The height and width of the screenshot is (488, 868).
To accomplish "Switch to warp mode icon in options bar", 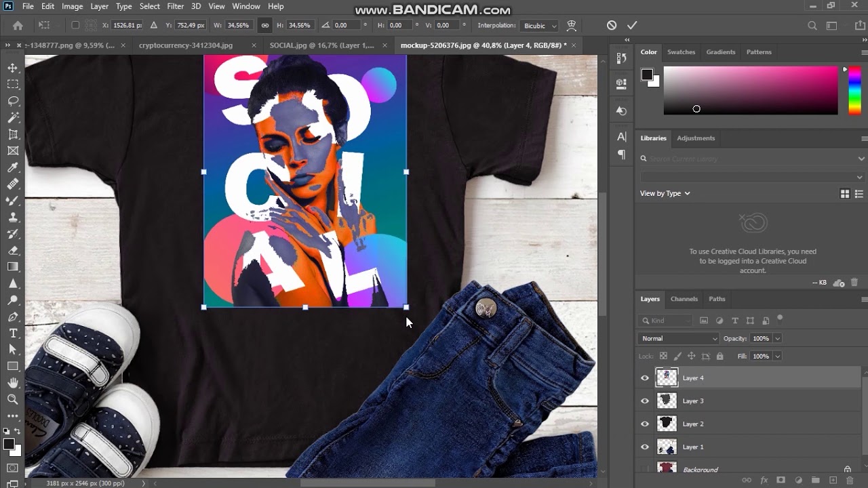I will click(x=572, y=25).
